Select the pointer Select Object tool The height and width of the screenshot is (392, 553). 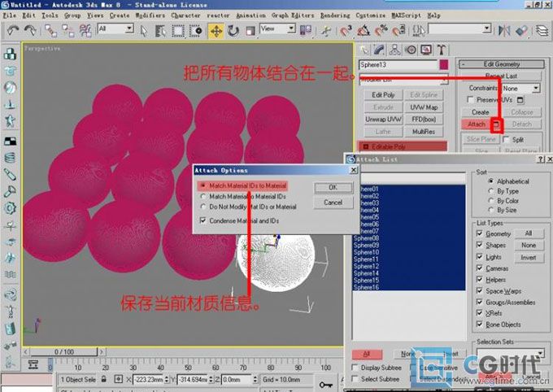144,31
